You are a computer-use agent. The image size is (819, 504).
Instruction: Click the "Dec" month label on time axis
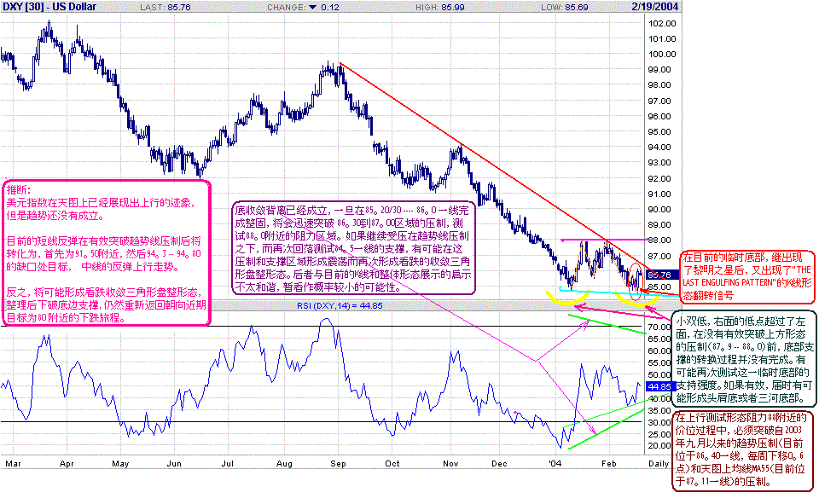pyautogui.click(x=499, y=464)
